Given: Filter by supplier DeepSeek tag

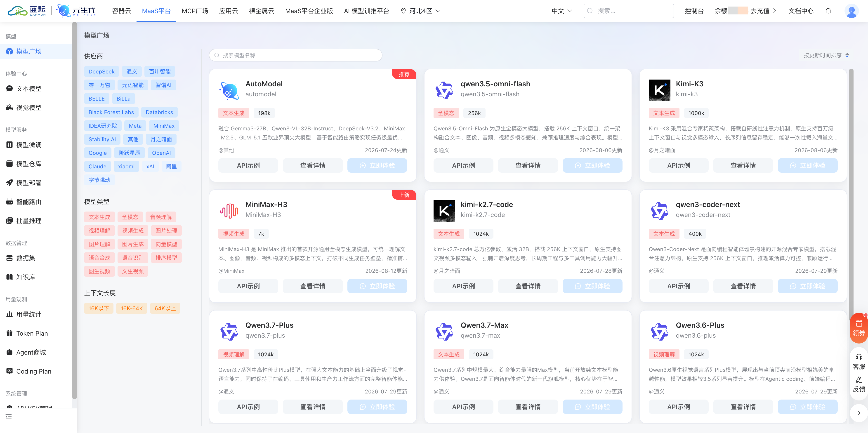Looking at the screenshot, I should pyautogui.click(x=101, y=71).
